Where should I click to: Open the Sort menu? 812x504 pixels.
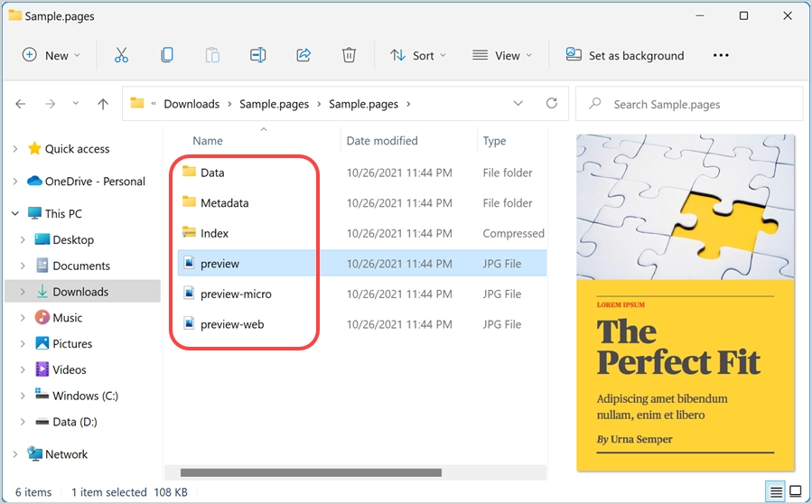coord(418,55)
